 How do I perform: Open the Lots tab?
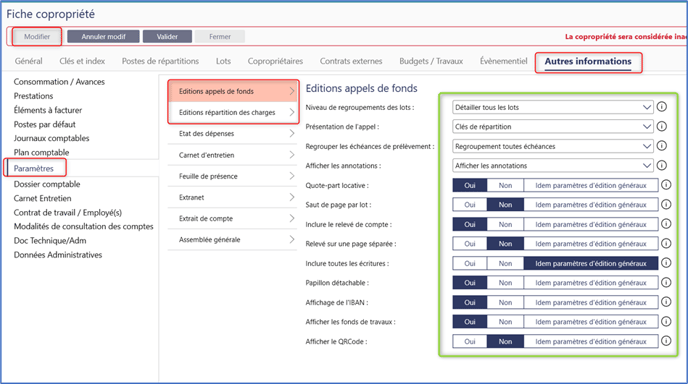(x=223, y=61)
